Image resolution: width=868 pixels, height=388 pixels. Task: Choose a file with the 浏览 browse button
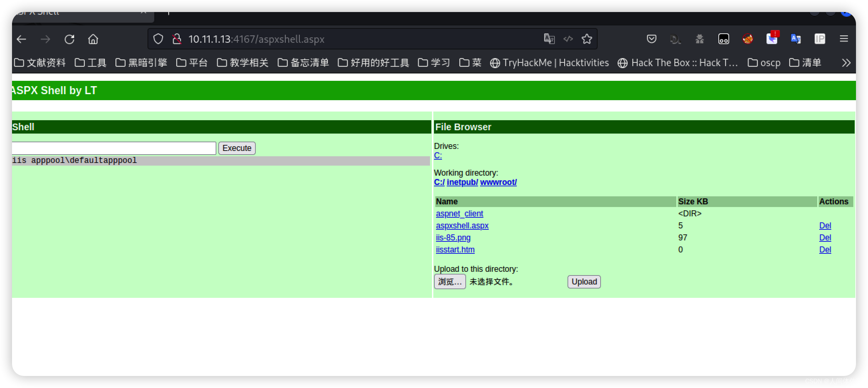point(450,282)
